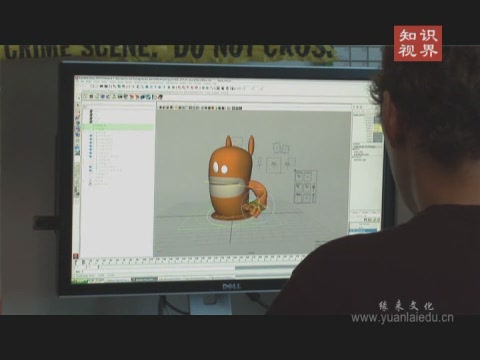Image resolution: width=480 pixels, height=360 pixels.
Task: Select the blue highlighted layer in the Layer Editor
Action: click(x=363, y=230)
